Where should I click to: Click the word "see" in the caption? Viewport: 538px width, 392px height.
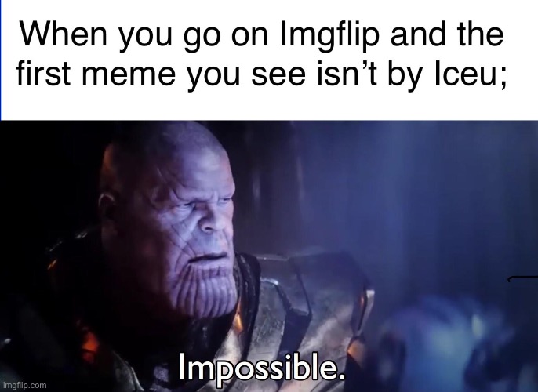(x=278, y=77)
